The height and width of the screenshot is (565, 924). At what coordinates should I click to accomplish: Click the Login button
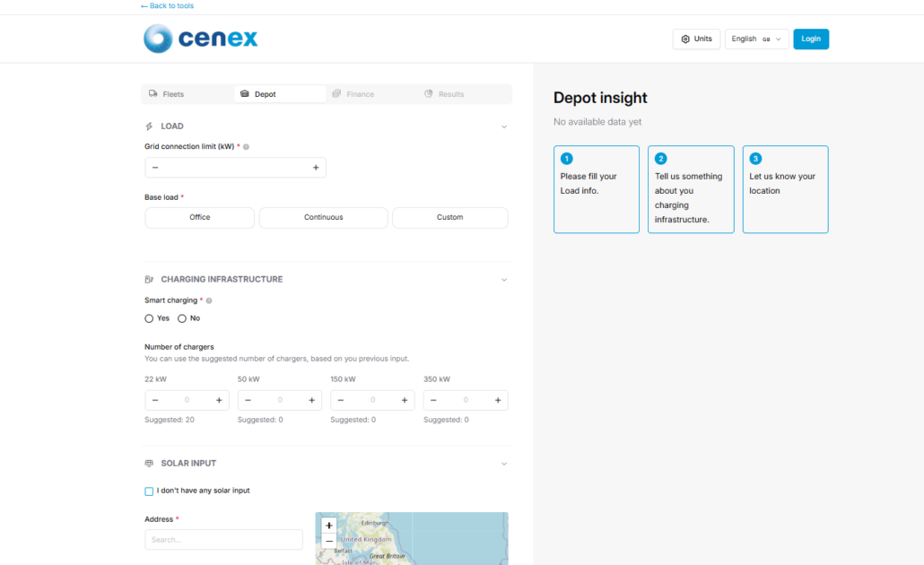click(x=811, y=39)
